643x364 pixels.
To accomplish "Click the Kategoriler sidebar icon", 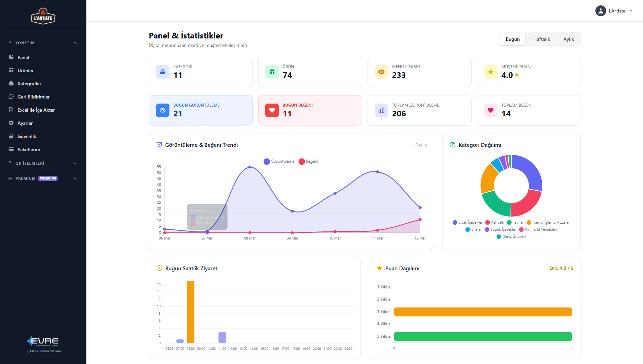I will tap(11, 84).
